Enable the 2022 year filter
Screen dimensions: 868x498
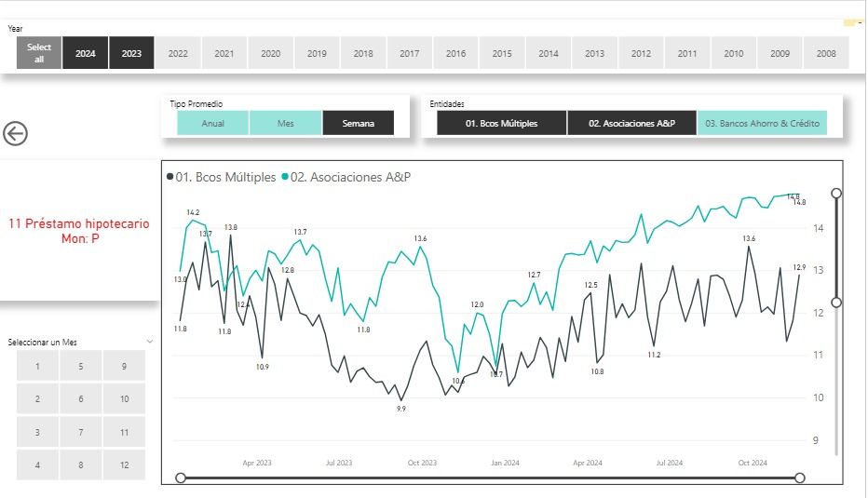178,53
